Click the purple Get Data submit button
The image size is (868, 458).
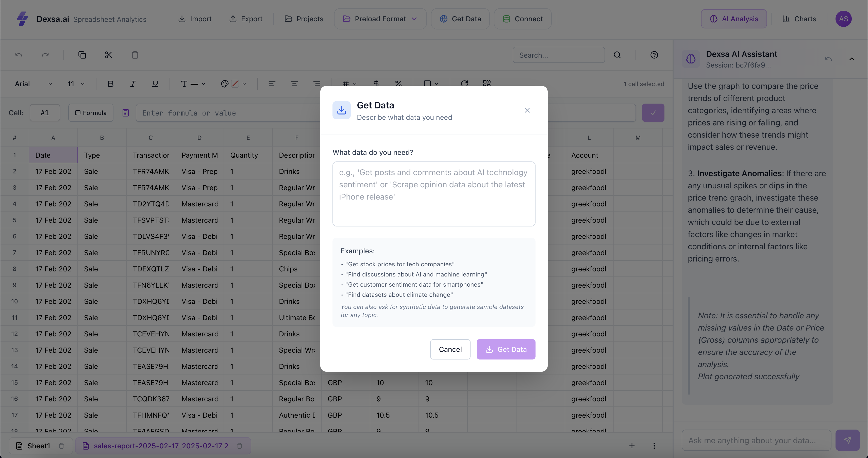coord(506,349)
